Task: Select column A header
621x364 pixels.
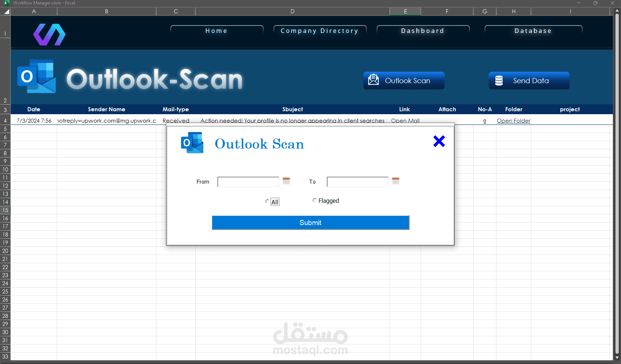Action: pyautogui.click(x=34, y=11)
